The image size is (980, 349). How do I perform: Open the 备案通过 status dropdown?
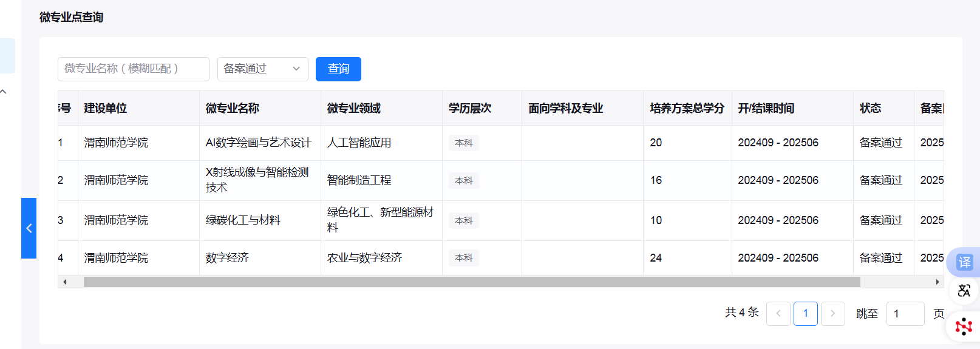point(262,69)
